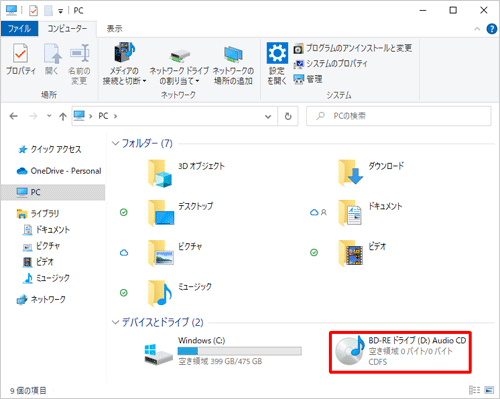The height and width of the screenshot is (399, 500).
Task: Click new folder icon in Quick Access Toolbar
Action: 49,11
